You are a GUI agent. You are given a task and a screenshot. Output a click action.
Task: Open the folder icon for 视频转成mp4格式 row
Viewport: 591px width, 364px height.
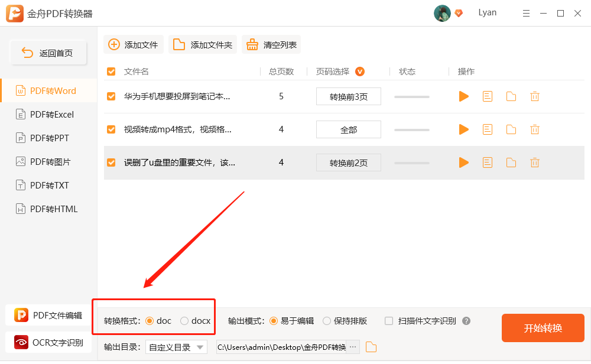point(511,129)
